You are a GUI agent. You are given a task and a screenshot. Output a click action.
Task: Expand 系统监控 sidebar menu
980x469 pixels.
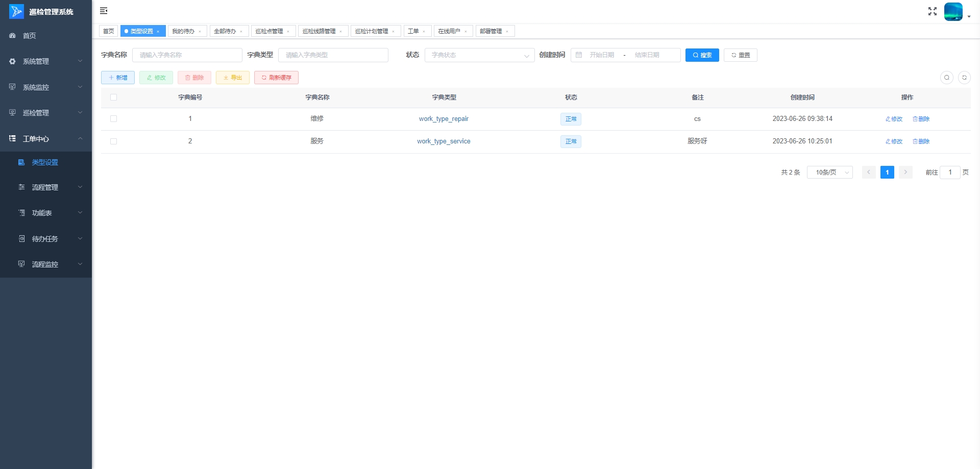pyautogui.click(x=46, y=87)
